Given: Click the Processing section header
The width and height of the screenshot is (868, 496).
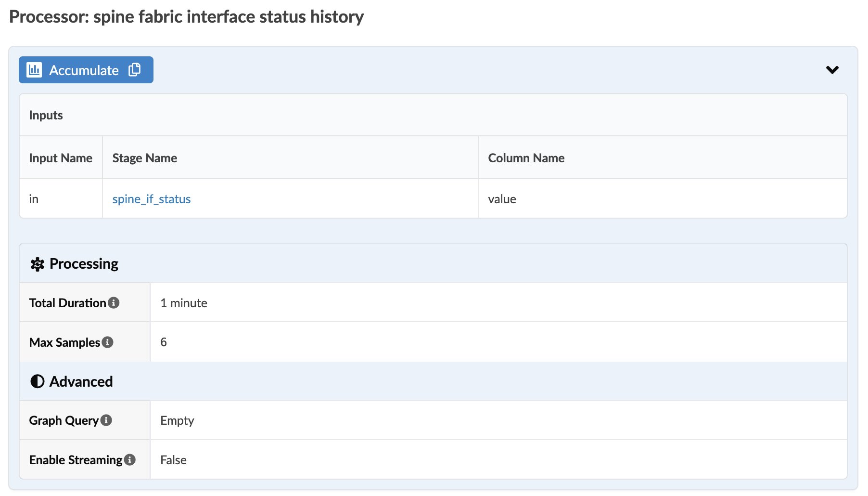Looking at the screenshot, I should 84,264.
